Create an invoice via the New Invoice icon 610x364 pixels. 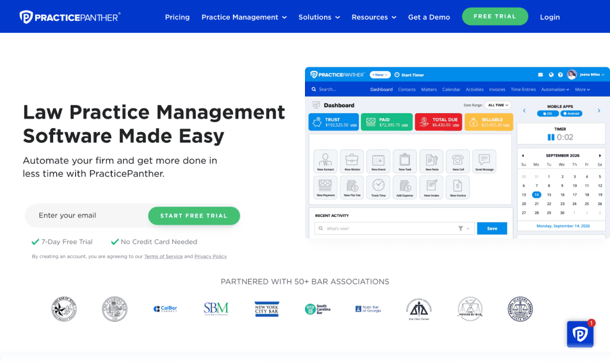pyautogui.click(x=458, y=186)
